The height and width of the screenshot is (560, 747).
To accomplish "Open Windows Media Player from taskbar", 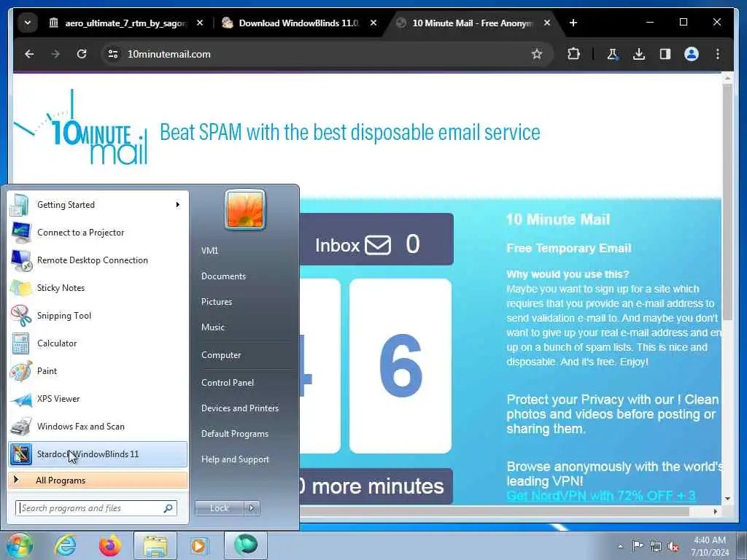I will coord(198,545).
